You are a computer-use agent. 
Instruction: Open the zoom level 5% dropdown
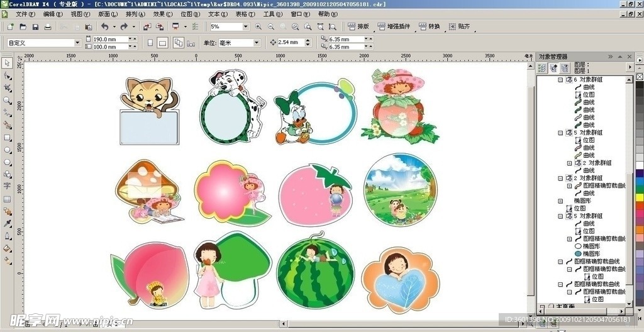click(x=246, y=26)
